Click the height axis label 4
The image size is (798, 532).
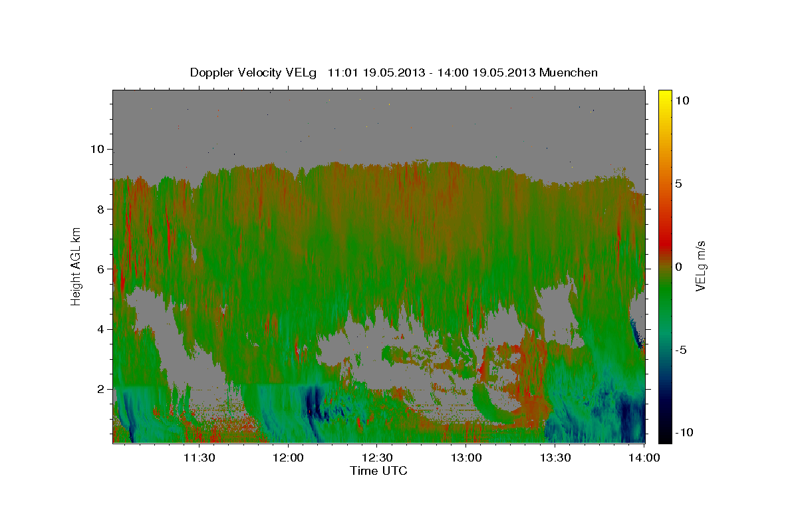102,329
